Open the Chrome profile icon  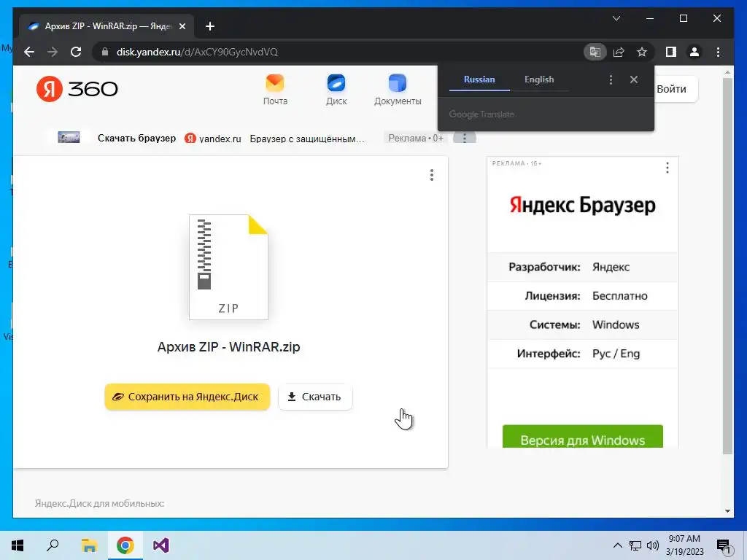coord(694,52)
